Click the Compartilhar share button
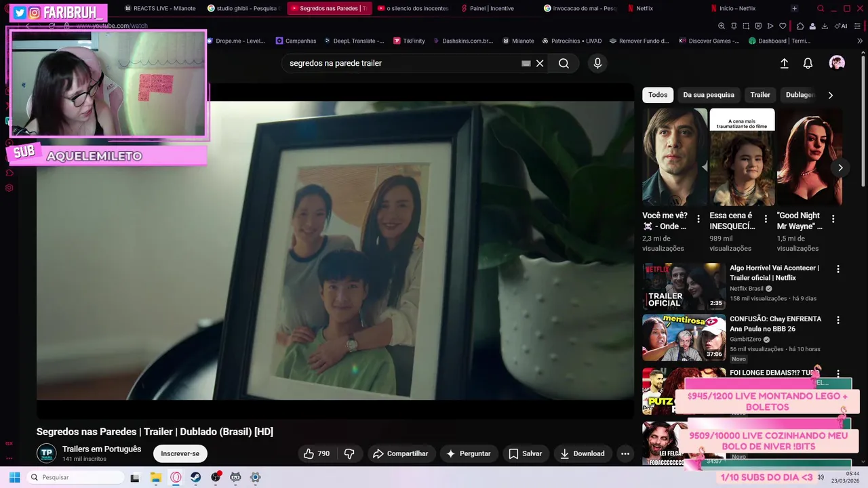 (400, 453)
